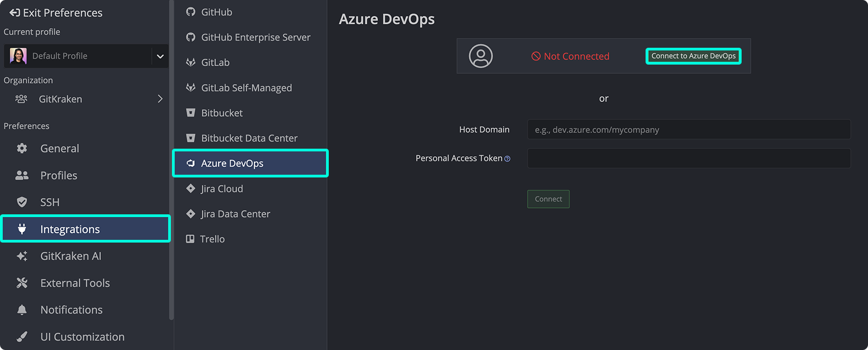Click Exit Preferences link
868x350 pixels.
pyautogui.click(x=56, y=12)
